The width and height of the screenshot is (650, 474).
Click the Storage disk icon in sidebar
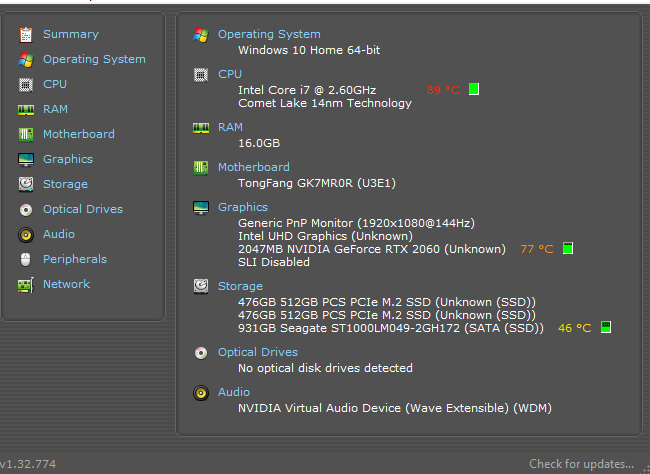tap(26, 185)
